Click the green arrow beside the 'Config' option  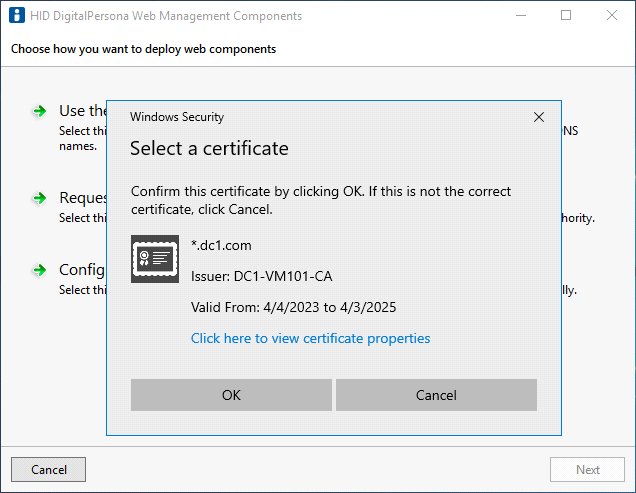tap(39, 270)
